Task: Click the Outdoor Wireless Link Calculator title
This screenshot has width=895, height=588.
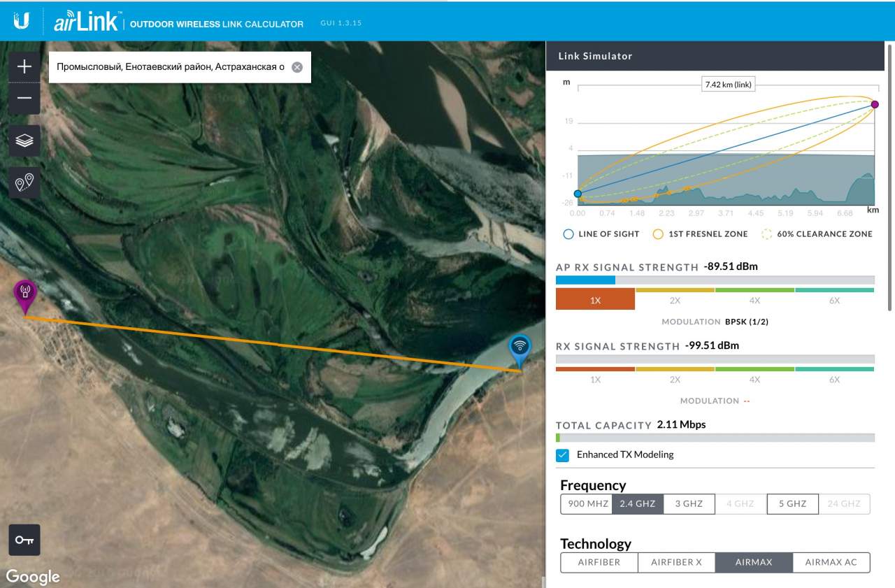Action: tap(217, 24)
